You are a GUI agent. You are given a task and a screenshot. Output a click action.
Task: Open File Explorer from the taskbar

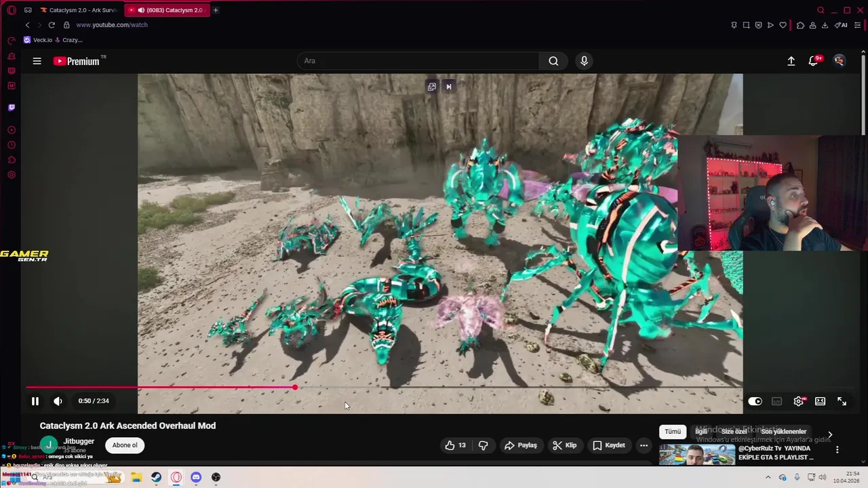tap(136, 477)
